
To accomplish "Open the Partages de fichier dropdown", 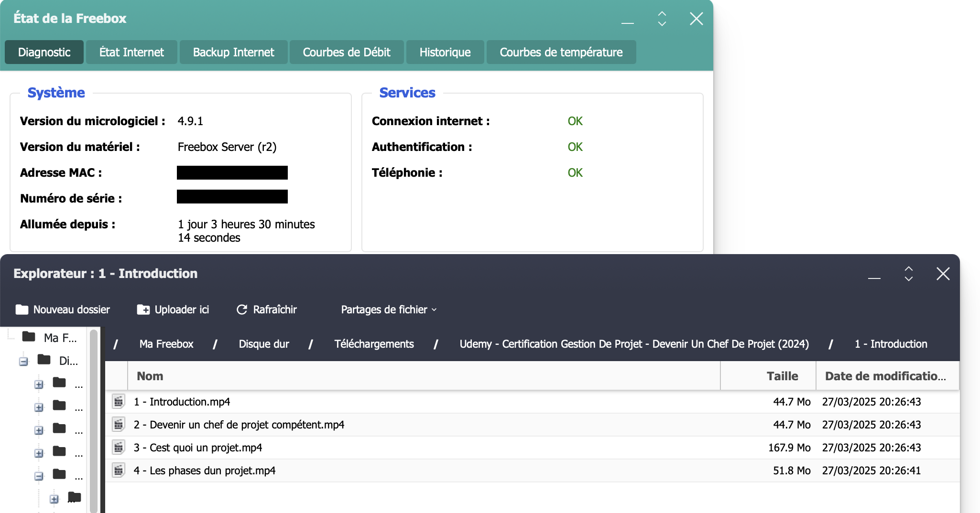I will click(388, 310).
